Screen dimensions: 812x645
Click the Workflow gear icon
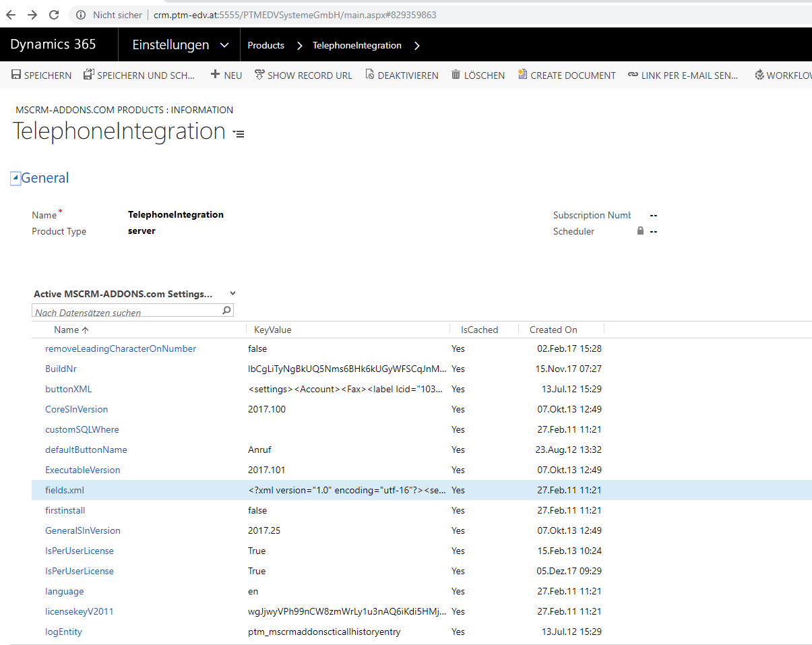(x=759, y=75)
